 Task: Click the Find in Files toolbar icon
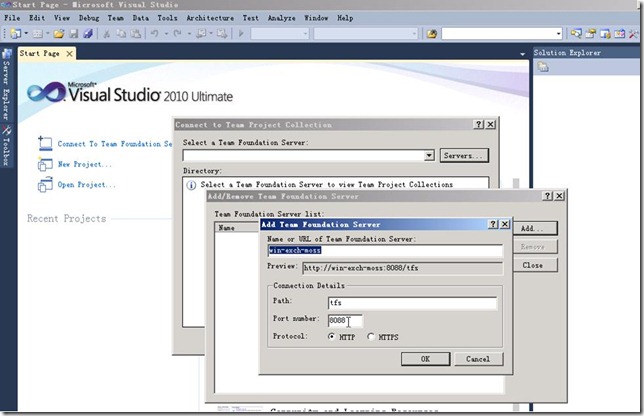(x=432, y=34)
